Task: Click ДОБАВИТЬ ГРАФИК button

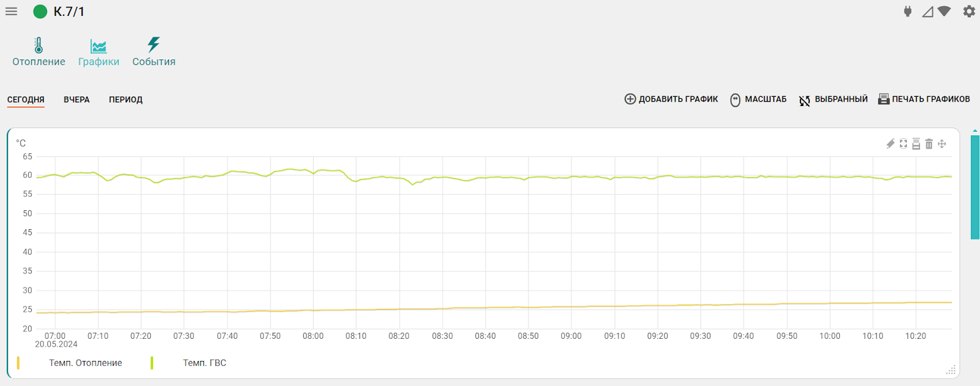Action: click(x=671, y=99)
